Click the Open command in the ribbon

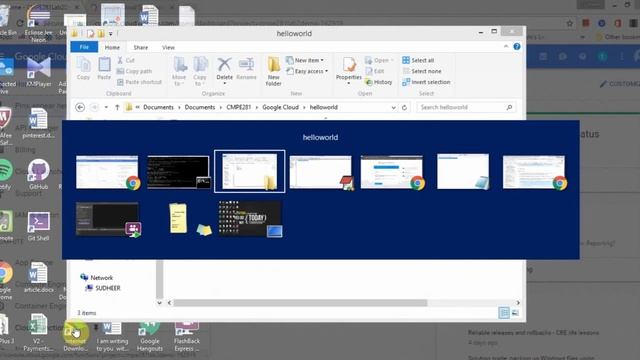point(379,60)
